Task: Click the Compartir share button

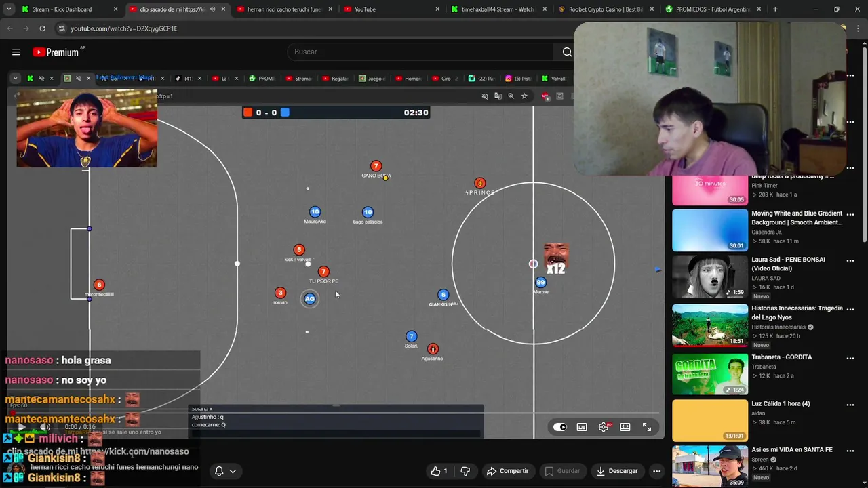Action: (507, 471)
